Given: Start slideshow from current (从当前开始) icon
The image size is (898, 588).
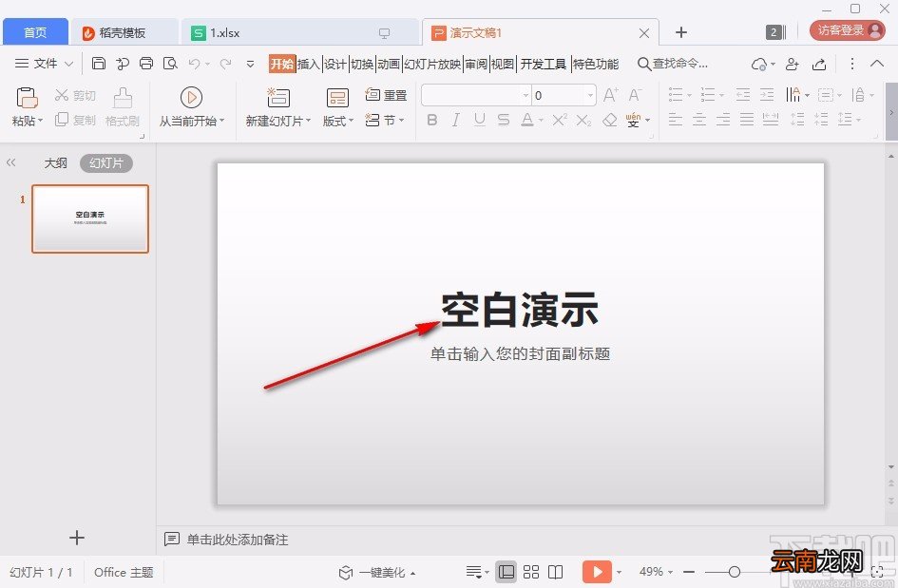Looking at the screenshot, I should click(191, 97).
